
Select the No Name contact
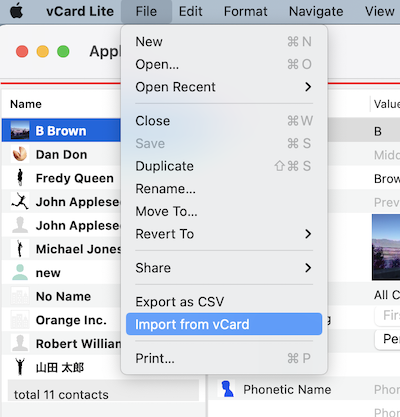(x=61, y=296)
